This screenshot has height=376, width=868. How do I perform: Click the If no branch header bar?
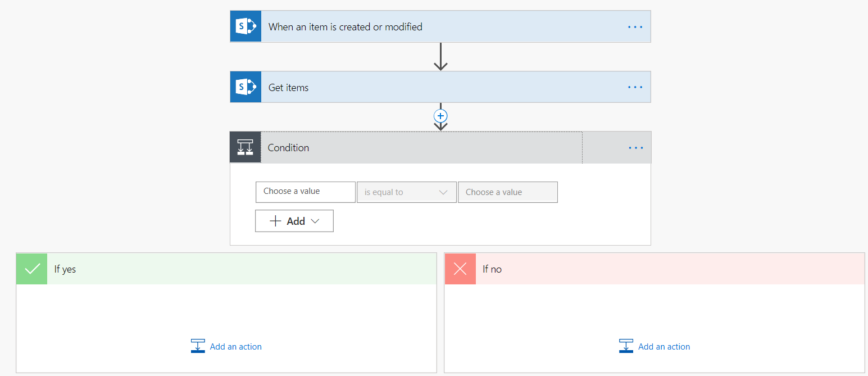click(618, 269)
